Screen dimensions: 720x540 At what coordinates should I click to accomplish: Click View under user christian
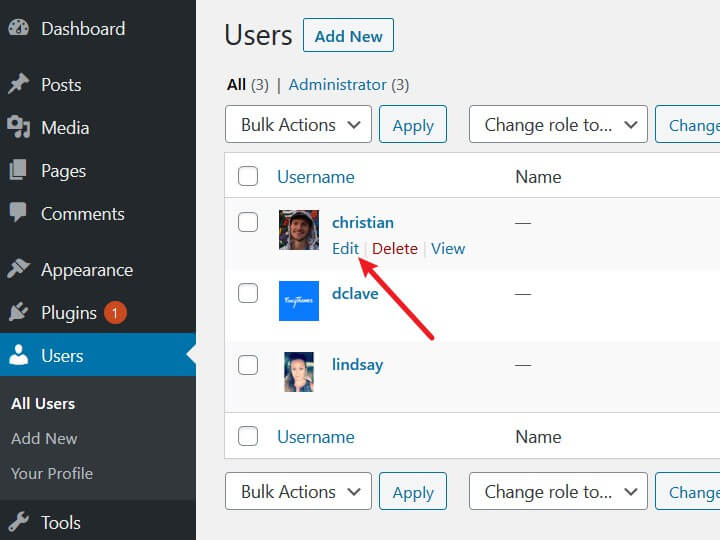point(448,248)
